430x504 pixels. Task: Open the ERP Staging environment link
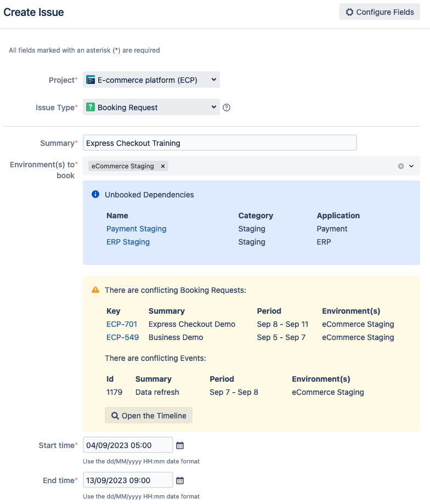[x=128, y=242]
